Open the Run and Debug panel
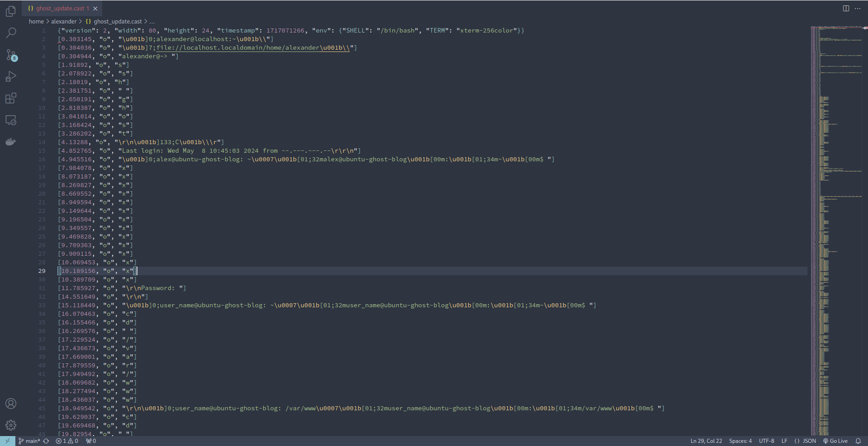Viewport: 868px width, 446px height. click(x=10, y=76)
